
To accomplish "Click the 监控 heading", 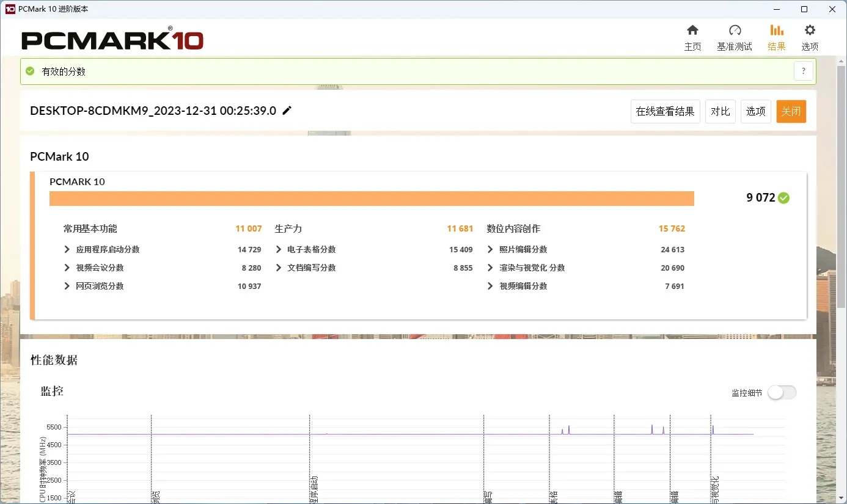I will (x=52, y=391).
